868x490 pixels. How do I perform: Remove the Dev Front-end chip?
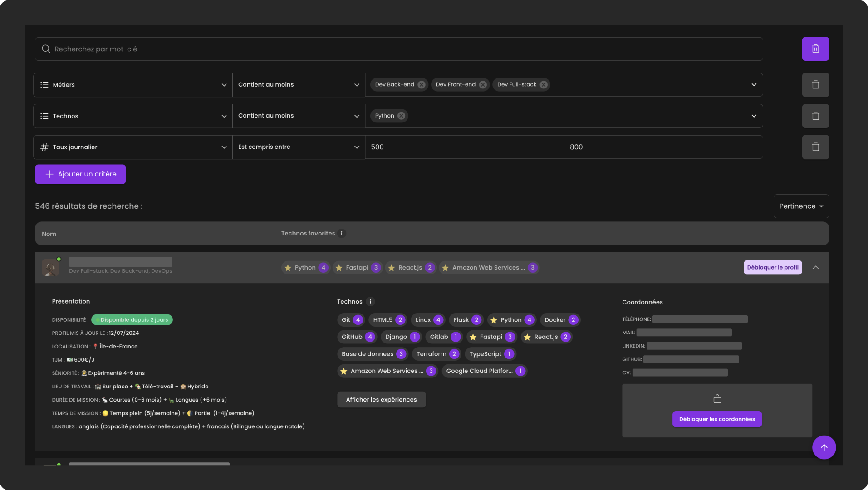tap(483, 85)
